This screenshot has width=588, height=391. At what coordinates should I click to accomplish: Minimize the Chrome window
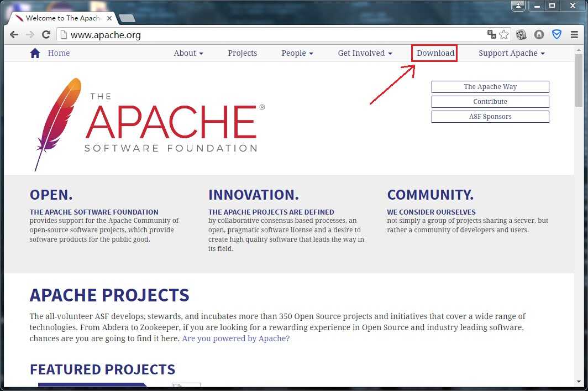tap(537, 6)
